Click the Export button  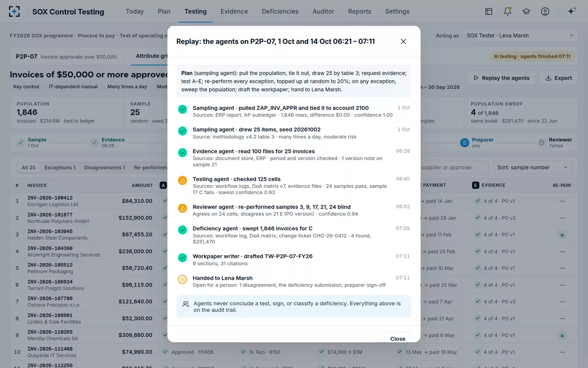(x=558, y=78)
